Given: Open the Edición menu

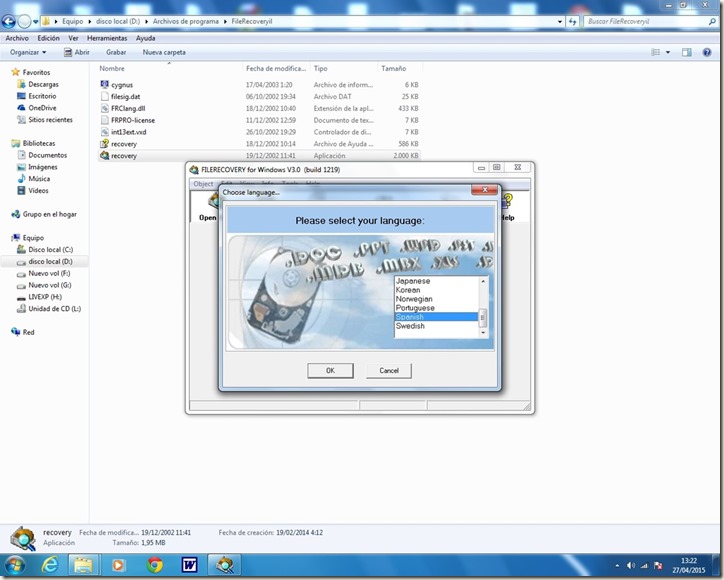Looking at the screenshot, I should [48, 38].
